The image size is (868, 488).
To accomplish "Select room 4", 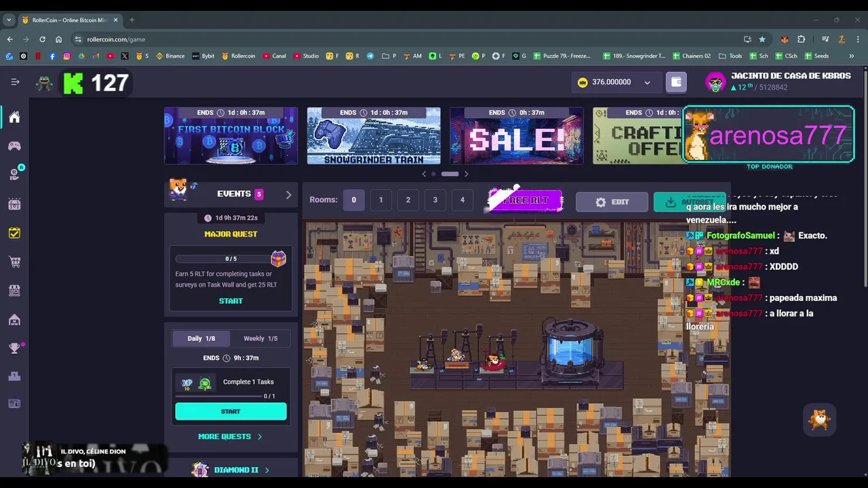I will click(x=462, y=200).
